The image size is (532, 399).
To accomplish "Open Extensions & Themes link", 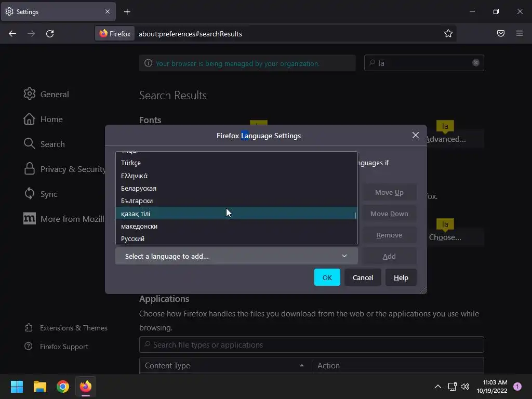I will pos(66,328).
